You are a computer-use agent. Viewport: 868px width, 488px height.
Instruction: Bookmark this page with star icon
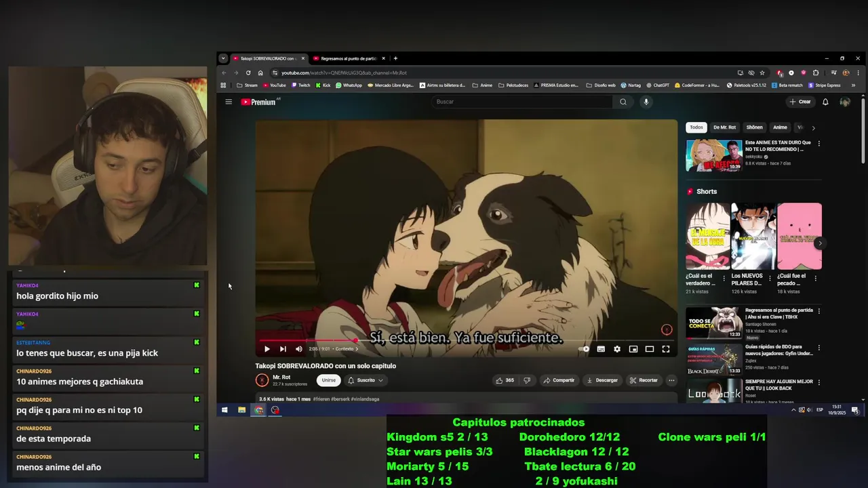click(762, 73)
